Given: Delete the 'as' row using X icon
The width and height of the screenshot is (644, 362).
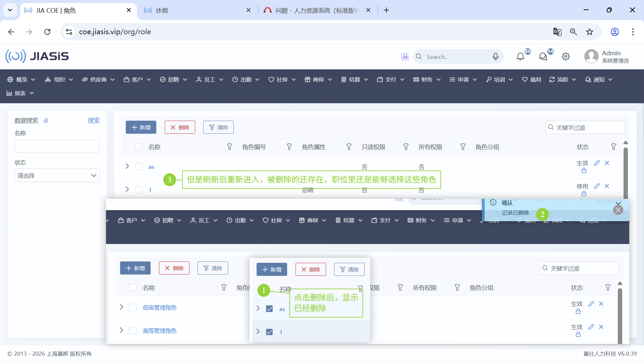Looking at the screenshot, I should click(x=607, y=163).
